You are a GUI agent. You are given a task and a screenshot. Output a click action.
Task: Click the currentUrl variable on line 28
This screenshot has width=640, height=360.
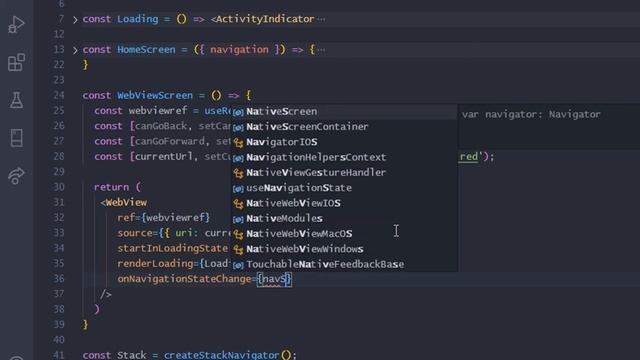click(163, 157)
